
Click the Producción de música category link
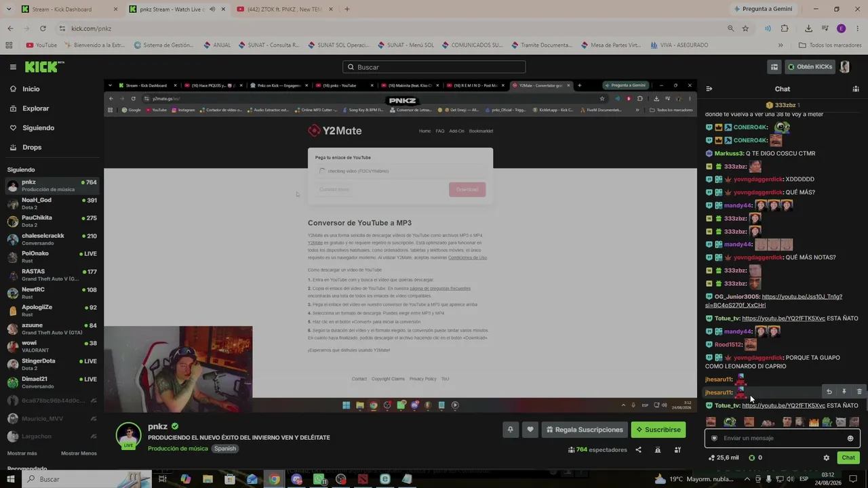pyautogui.click(x=178, y=449)
